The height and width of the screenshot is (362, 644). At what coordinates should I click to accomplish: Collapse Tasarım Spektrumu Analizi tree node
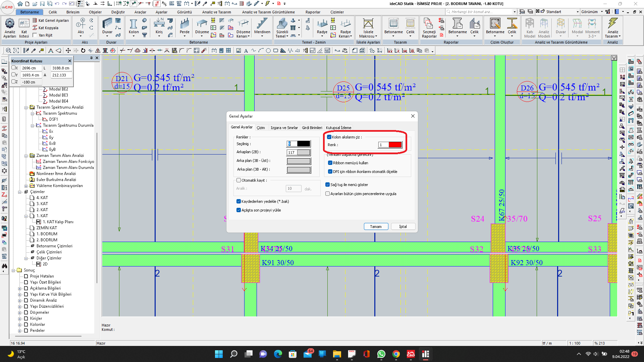[26, 108]
